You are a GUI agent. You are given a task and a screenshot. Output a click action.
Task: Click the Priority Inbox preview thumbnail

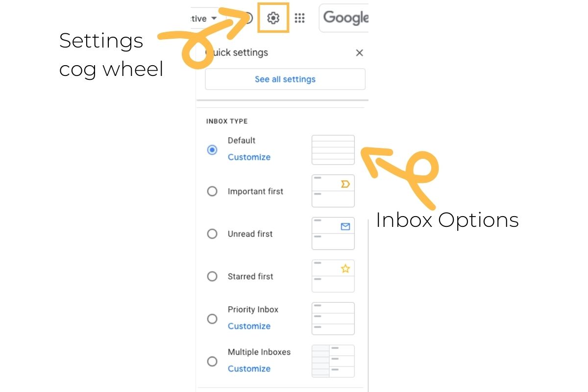(333, 318)
